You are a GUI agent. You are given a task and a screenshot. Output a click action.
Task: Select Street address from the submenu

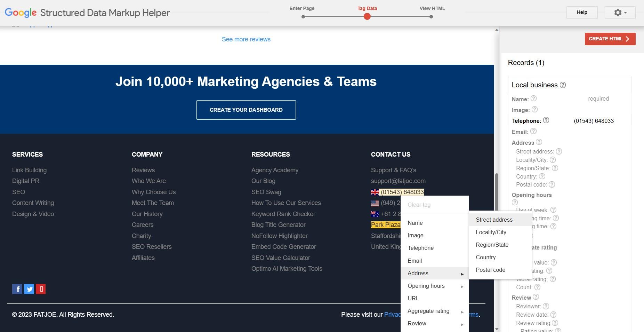494,220
